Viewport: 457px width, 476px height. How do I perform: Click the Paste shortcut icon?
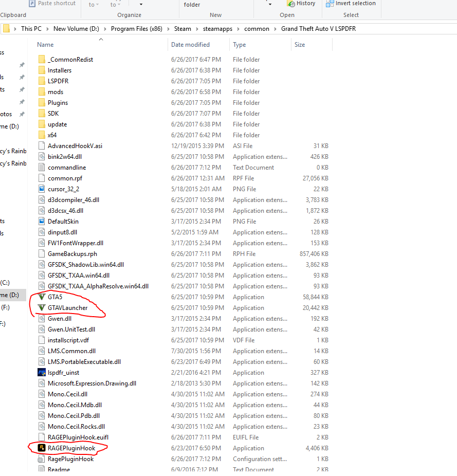coord(32,3)
